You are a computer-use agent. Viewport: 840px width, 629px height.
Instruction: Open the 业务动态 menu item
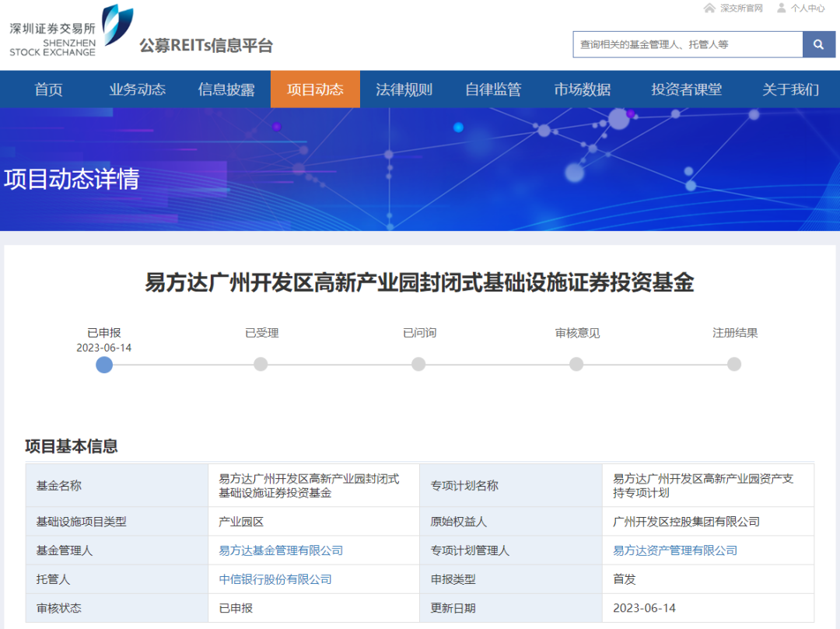(x=137, y=89)
